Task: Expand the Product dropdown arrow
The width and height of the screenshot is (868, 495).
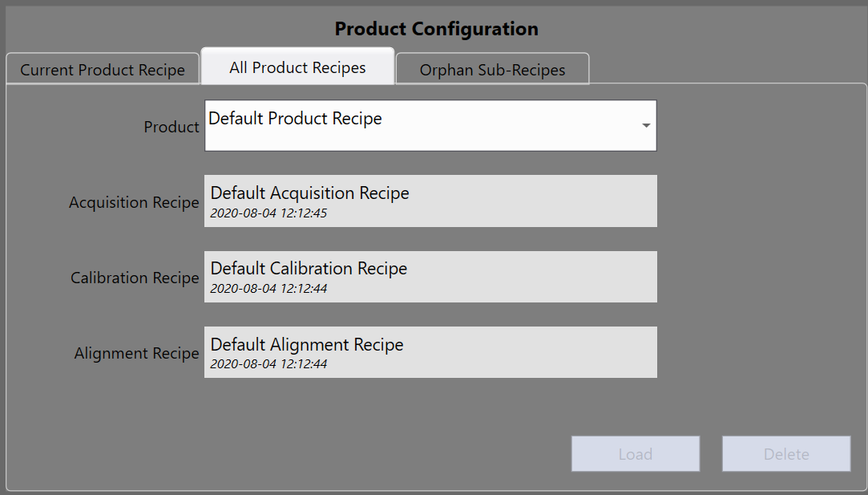Action: point(645,126)
